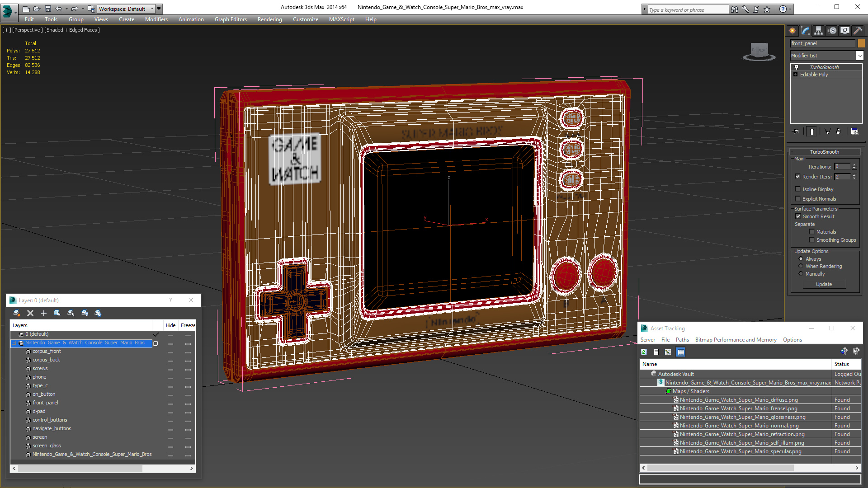Switch Asset Tracking to tree view icon
This screenshot has width=868, height=488.
click(x=668, y=352)
